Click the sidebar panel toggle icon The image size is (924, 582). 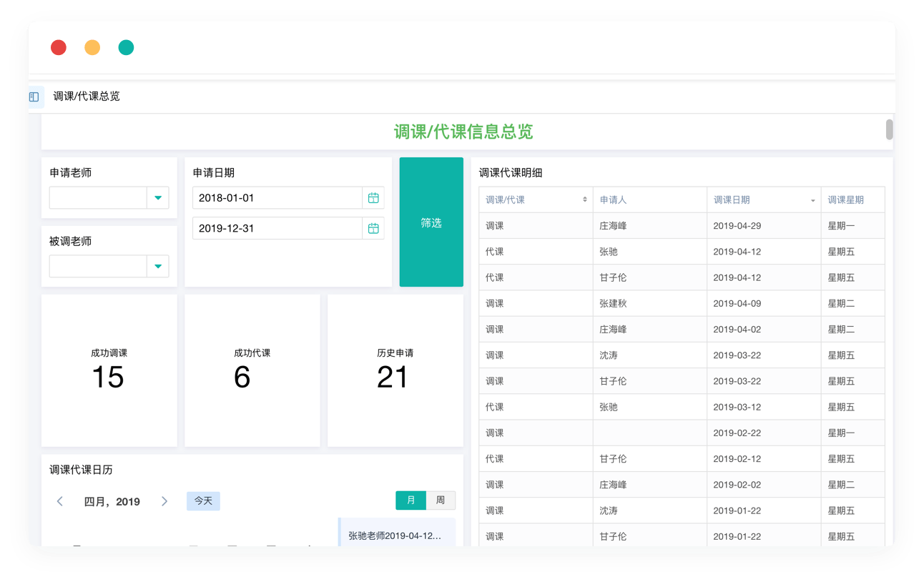pyautogui.click(x=34, y=97)
